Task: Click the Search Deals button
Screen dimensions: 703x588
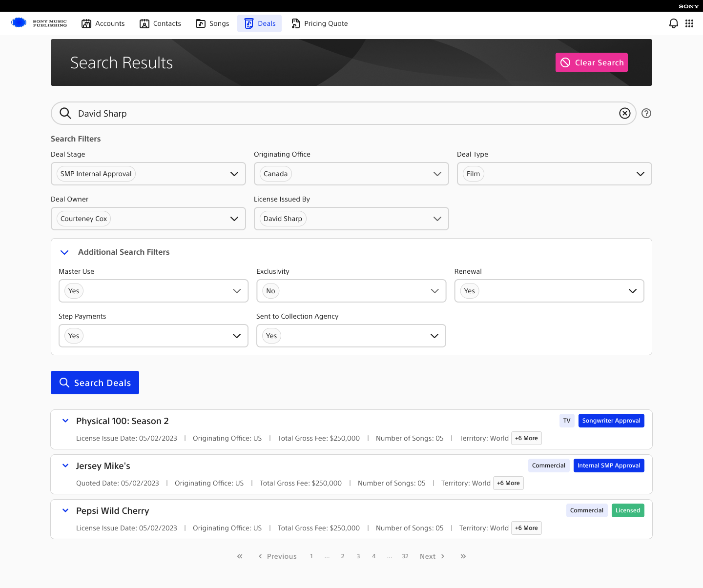Action: tap(95, 383)
